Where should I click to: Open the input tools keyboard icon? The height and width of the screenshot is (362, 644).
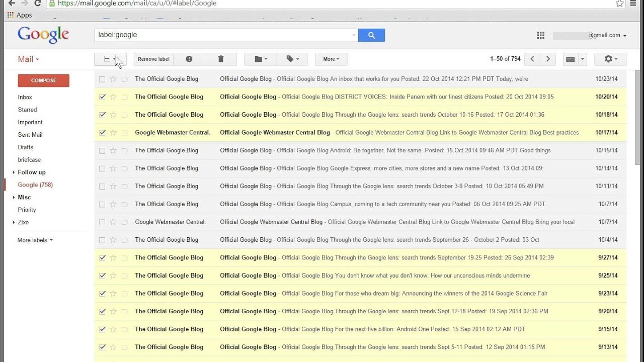571,59
